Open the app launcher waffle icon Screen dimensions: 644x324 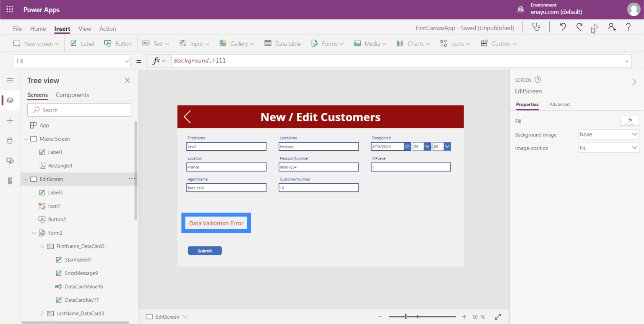(10, 9)
